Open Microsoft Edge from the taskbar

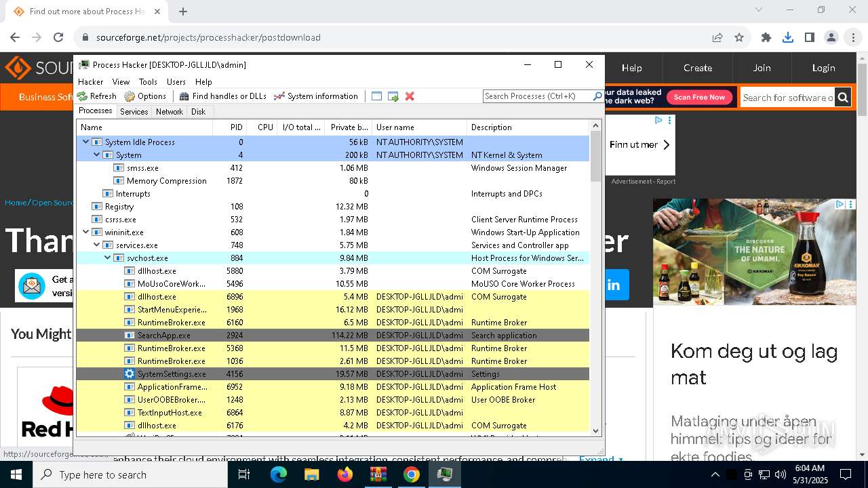tap(279, 474)
